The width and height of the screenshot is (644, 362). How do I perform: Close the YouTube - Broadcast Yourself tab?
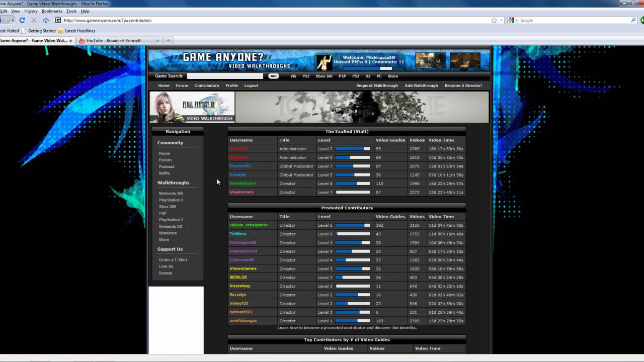tap(157, 41)
